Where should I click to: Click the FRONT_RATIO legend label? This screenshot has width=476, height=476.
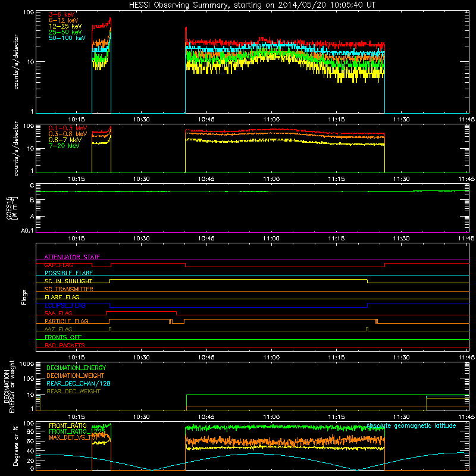click(x=68, y=425)
